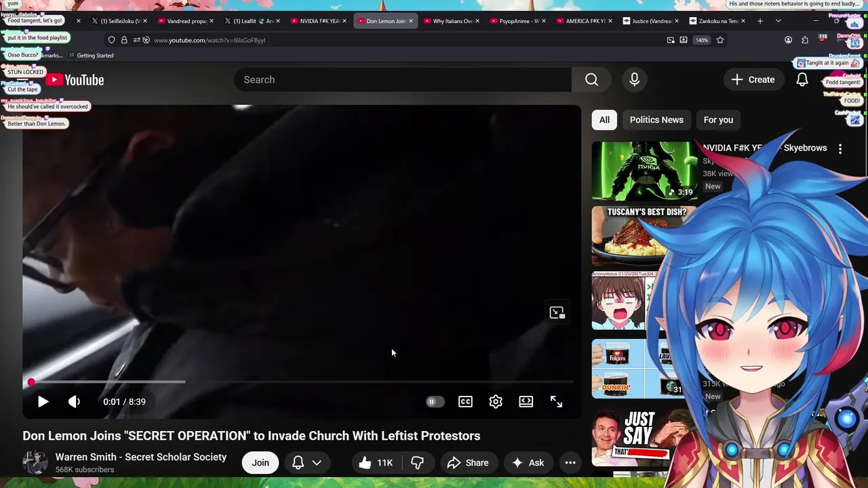Open the NVIDIA Skybrows video thumbnail
Screen dimensions: 868x488
pos(644,171)
